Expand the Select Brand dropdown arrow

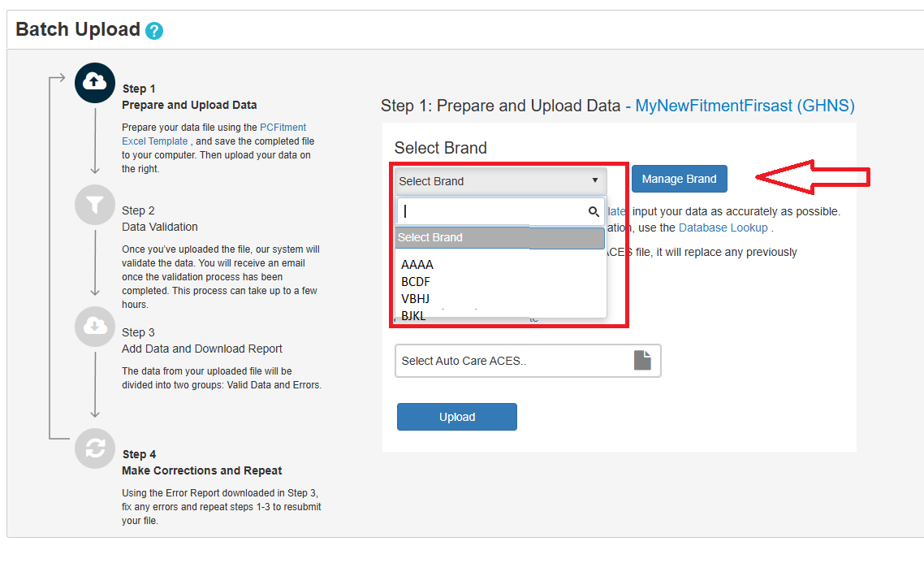coord(594,180)
